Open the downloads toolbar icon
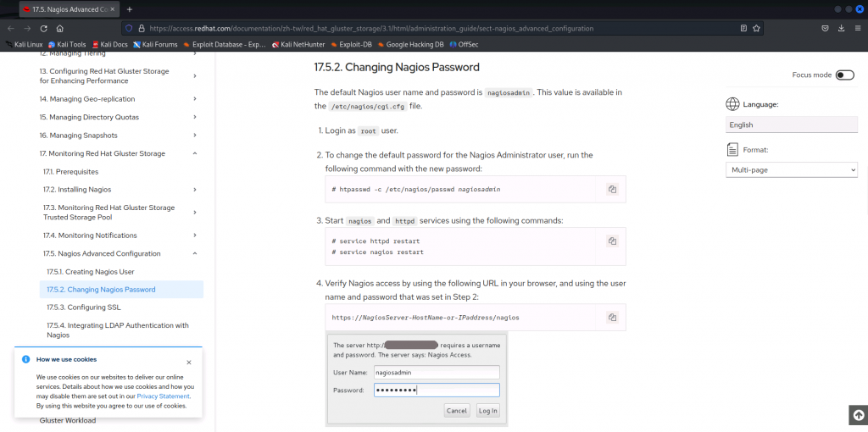Screen dimensions: 868x432 842,28
